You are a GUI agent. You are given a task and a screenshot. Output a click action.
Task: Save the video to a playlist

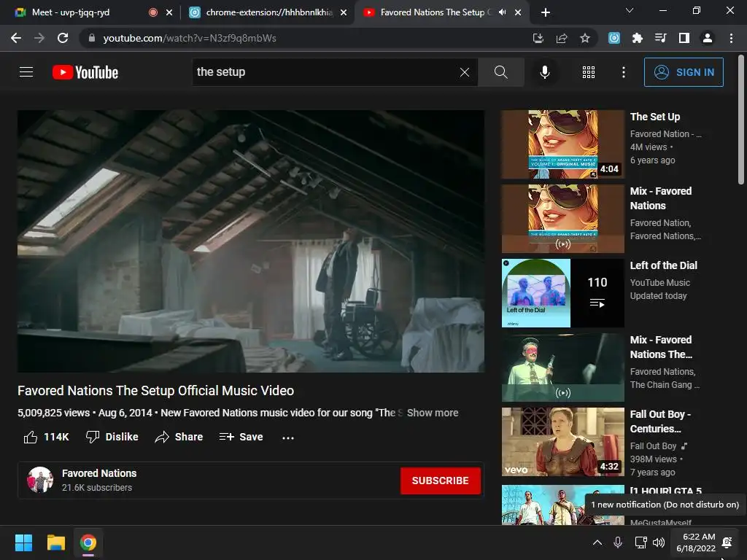(241, 437)
